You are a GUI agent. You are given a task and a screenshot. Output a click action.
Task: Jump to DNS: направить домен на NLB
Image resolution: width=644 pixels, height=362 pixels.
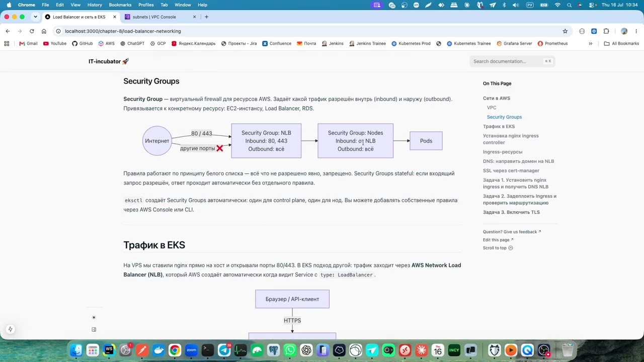coord(518,161)
